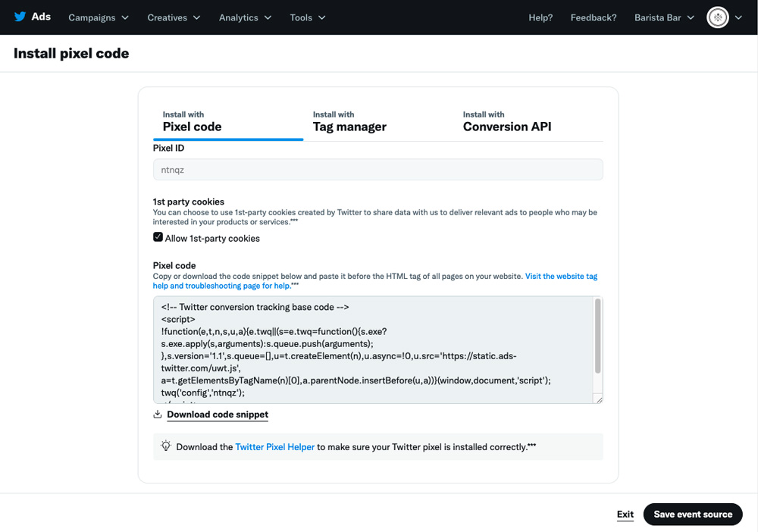
Task: Select the Pixel code tab
Action: (192, 122)
